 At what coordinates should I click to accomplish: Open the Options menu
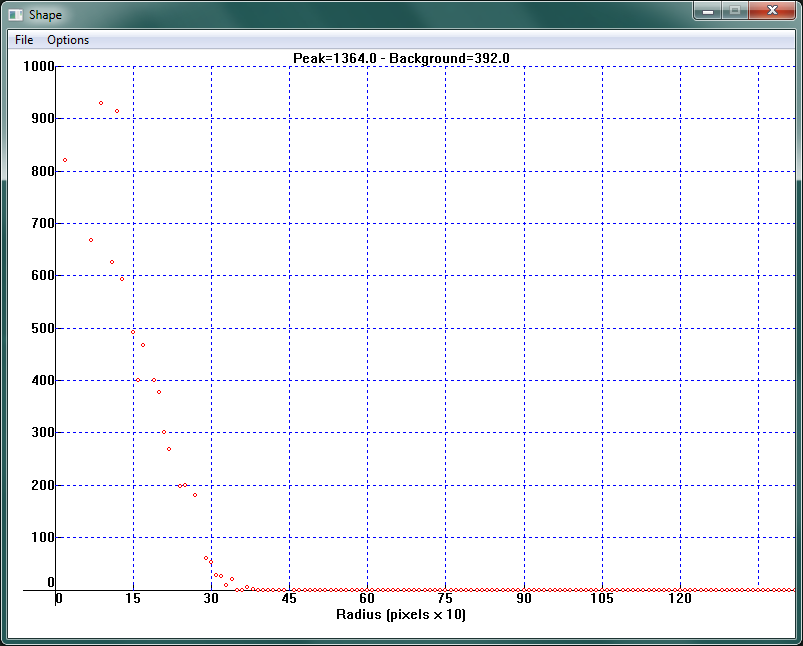[x=68, y=40]
